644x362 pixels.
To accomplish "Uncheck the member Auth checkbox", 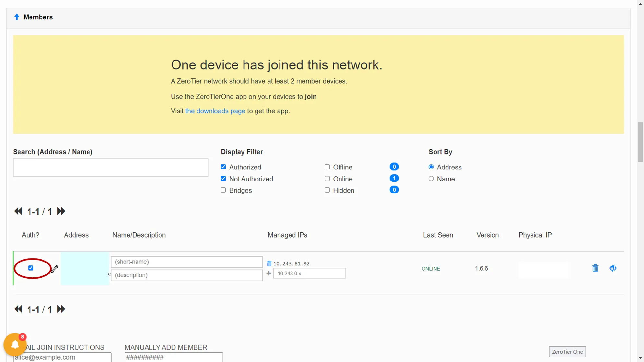I will (30, 268).
